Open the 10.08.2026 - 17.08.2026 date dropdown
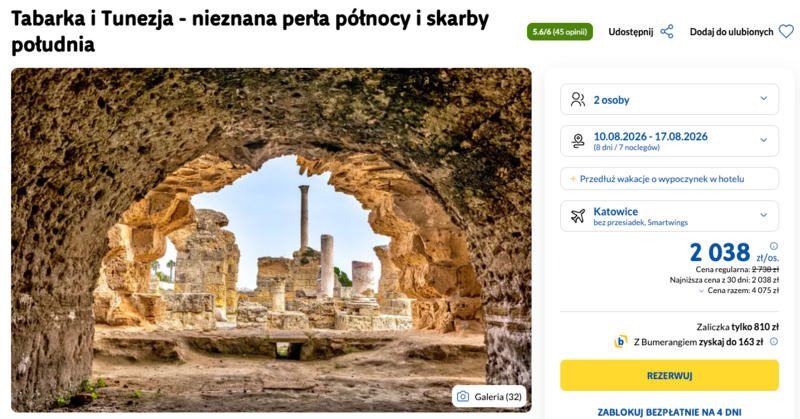Screen dimensions: 800x419 point(764,141)
